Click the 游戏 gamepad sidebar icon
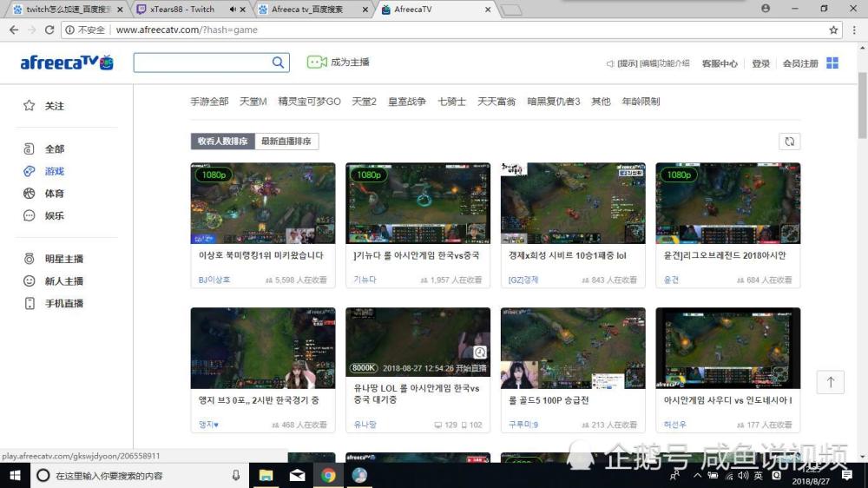Viewport: 868px width, 488px height. pos(30,171)
